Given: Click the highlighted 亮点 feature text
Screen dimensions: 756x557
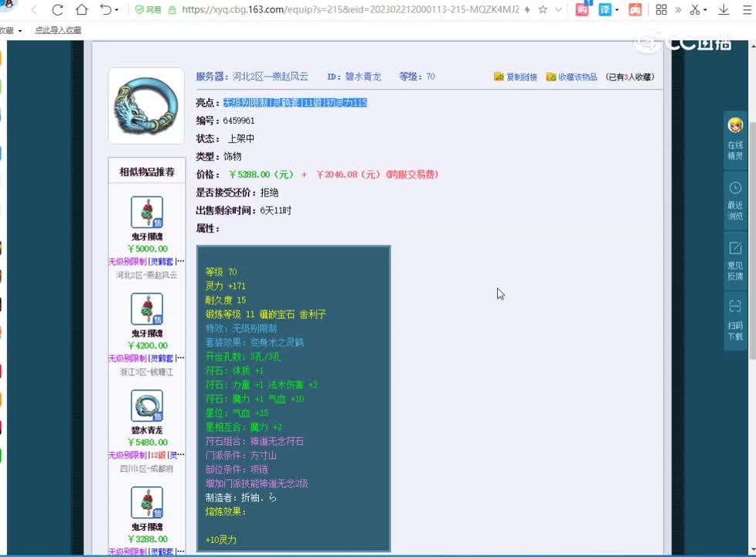Looking at the screenshot, I should 295,102.
